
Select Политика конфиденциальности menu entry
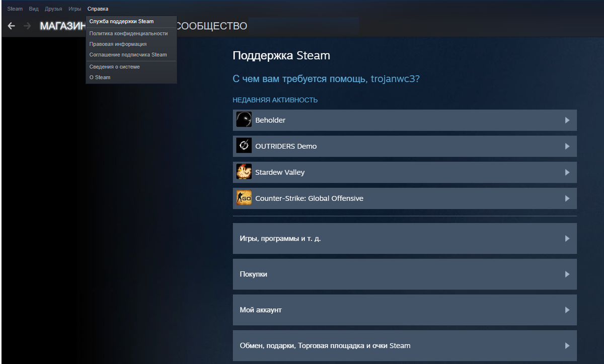pyautogui.click(x=131, y=33)
